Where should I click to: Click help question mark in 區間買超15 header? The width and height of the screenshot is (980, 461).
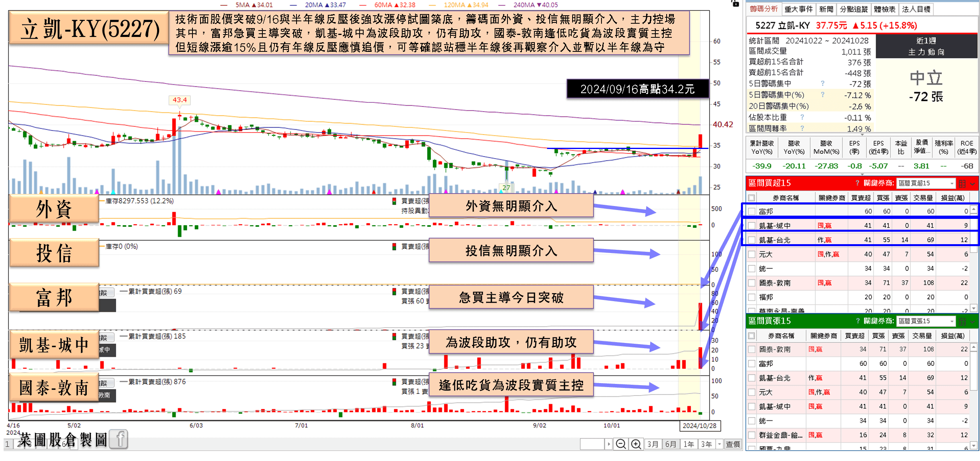coord(857,183)
